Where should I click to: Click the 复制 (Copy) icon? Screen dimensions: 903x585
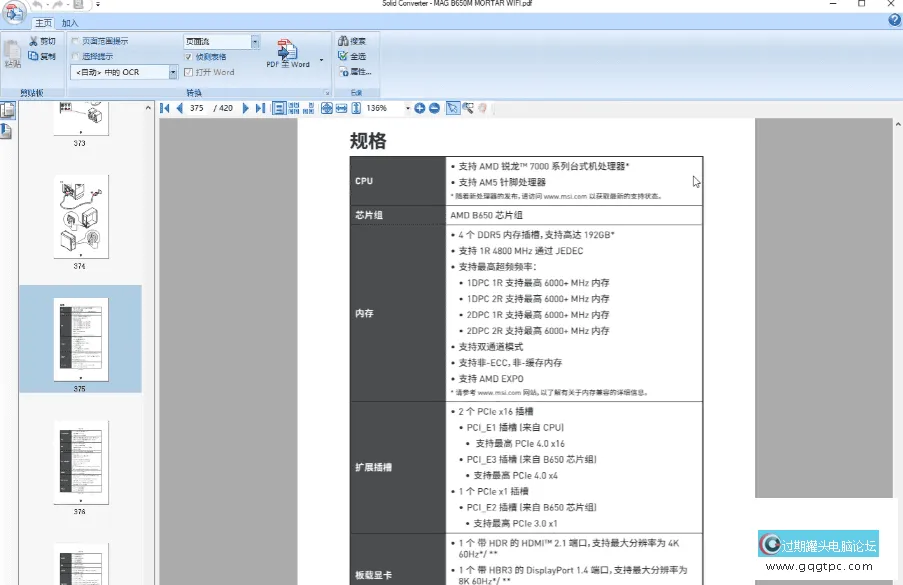32,53
